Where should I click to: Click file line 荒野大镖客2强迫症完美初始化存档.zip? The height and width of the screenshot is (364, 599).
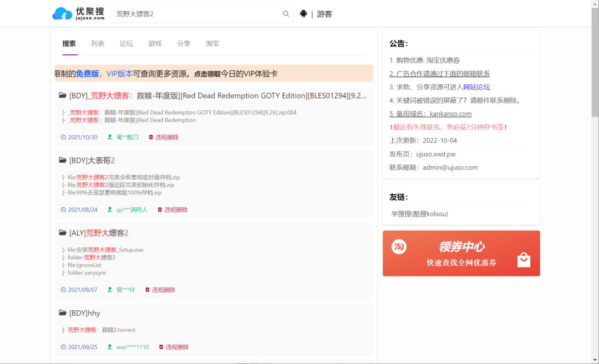coord(118,184)
